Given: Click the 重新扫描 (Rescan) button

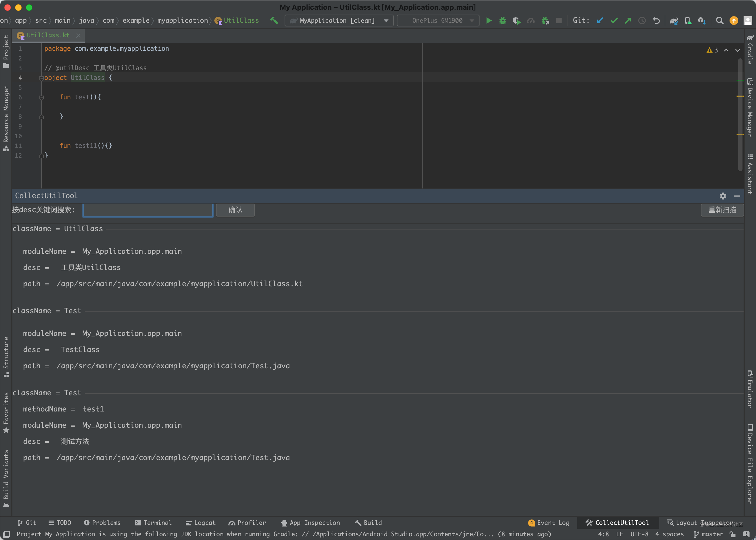Looking at the screenshot, I should click(723, 209).
